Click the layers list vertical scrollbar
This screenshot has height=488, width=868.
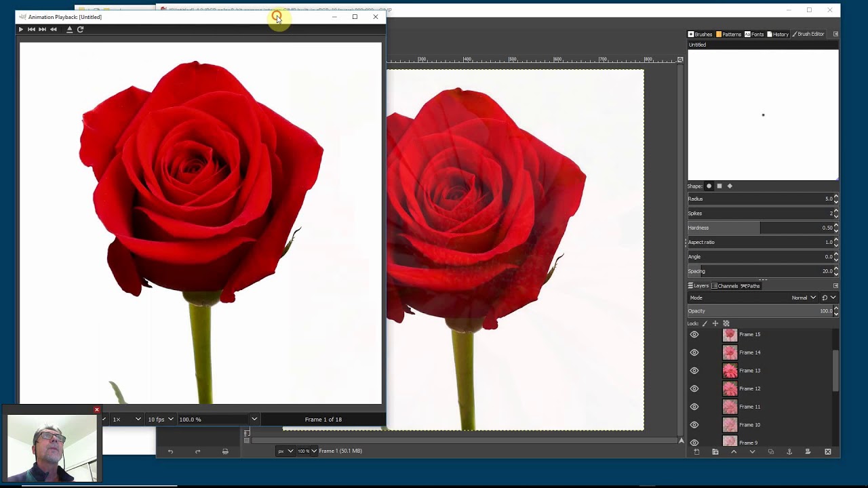pos(835,370)
